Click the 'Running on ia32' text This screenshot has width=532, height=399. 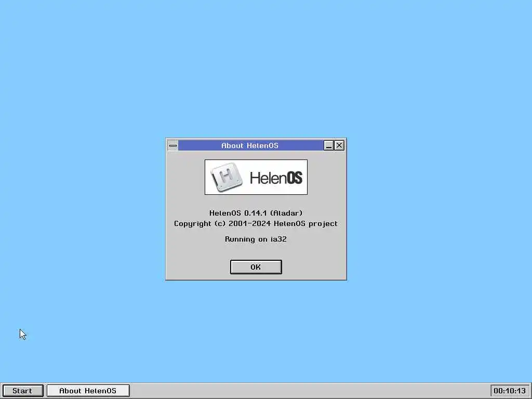[256, 239]
